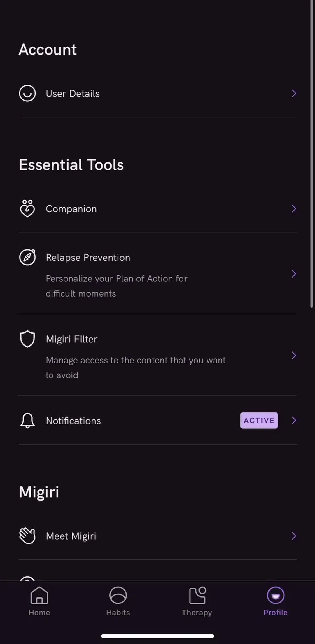Tap the Companion heart icon
The height and width of the screenshot is (644, 315).
click(27, 209)
